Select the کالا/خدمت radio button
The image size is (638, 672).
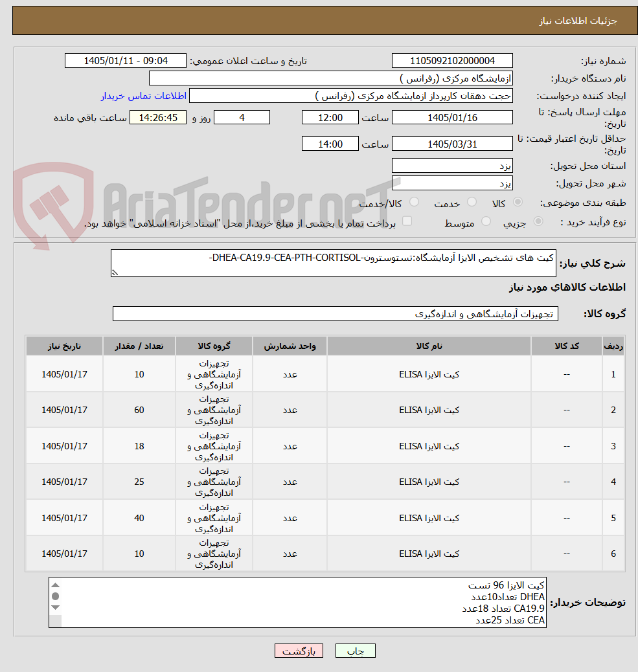[x=414, y=202]
